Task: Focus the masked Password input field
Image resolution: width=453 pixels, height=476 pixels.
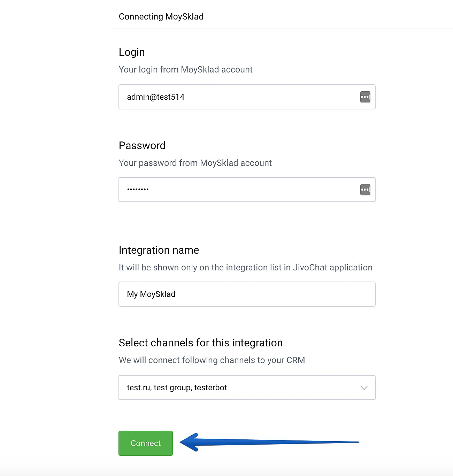Action: pos(237,190)
